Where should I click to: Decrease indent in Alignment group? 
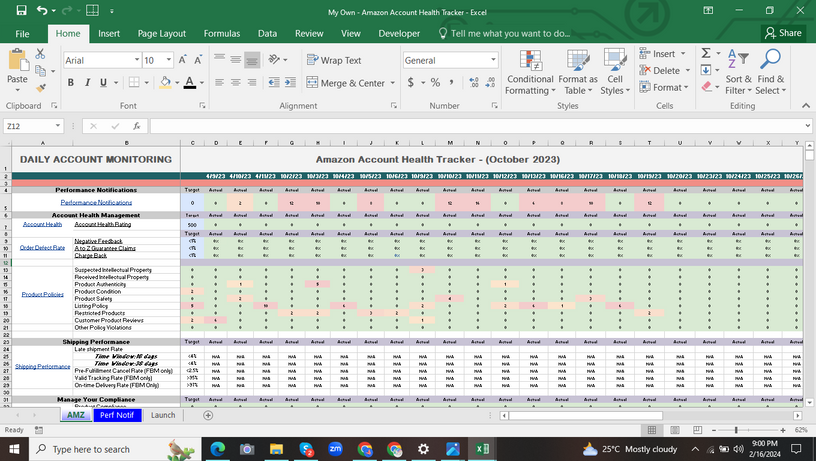(274, 83)
